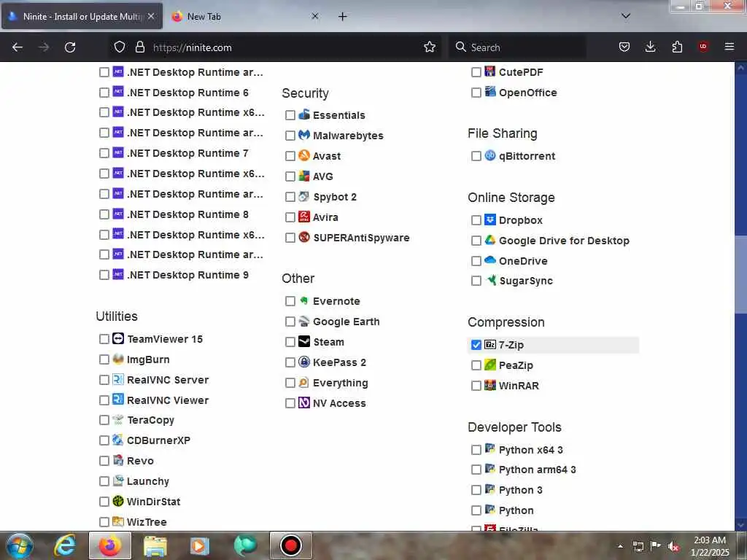Click the PeaZip green icon
This screenshot has height=560, width=747.
tap(490, 365)
